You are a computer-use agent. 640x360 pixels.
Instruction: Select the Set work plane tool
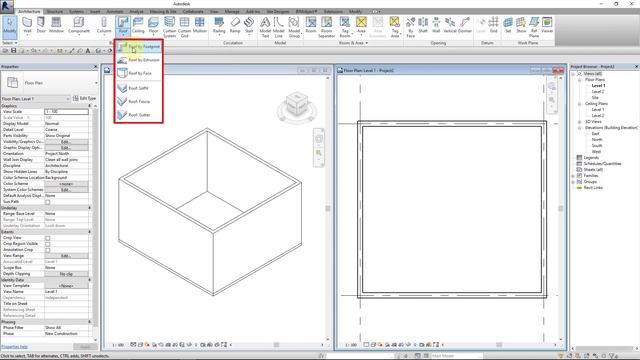[508, 25]
